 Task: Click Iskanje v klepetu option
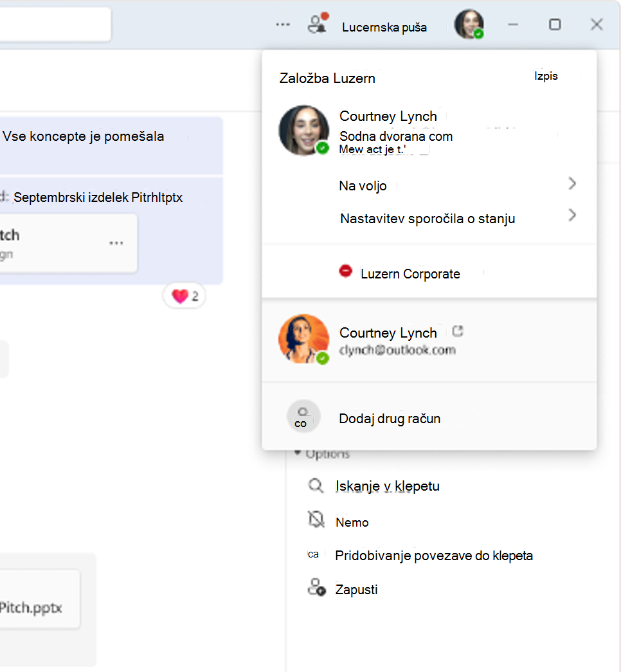pyautogui.click(x=388, y=486)
